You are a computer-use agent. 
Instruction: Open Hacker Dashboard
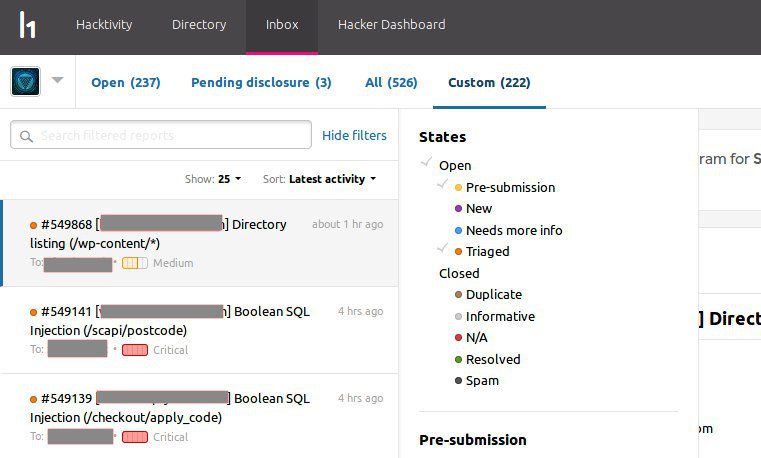(x=392, y=24)
